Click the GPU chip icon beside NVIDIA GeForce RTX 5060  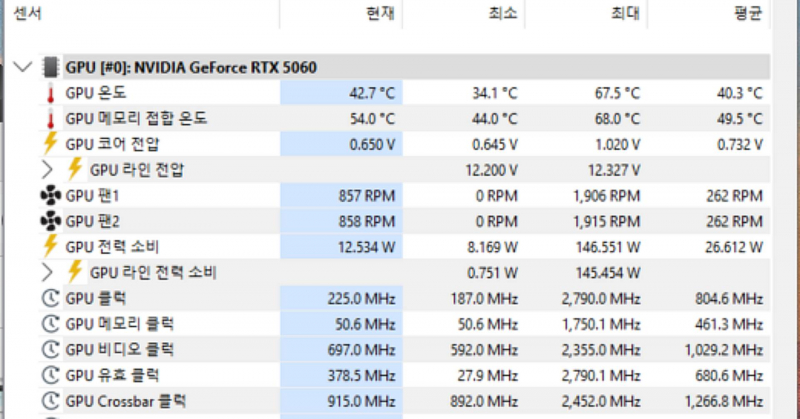(x=51, y=67)
